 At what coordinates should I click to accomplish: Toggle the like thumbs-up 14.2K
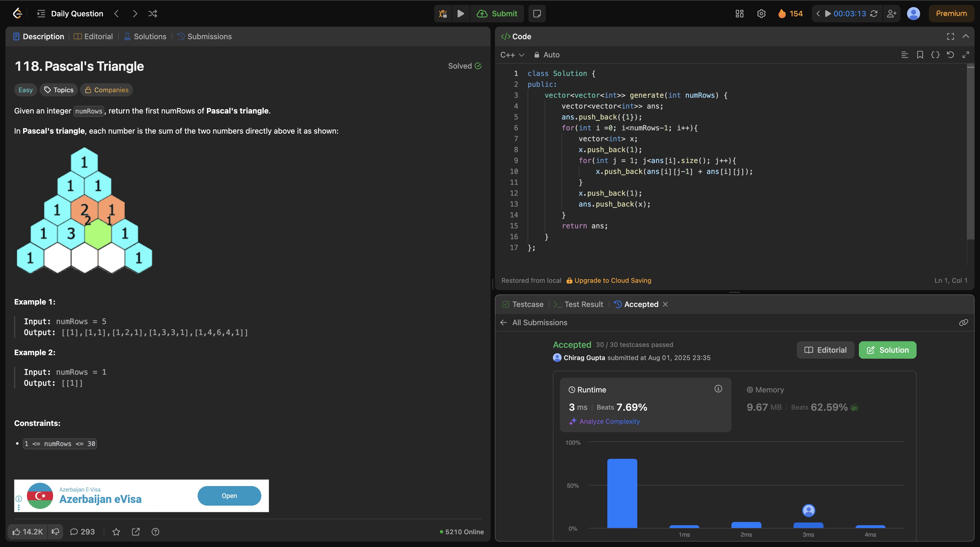coord(27,532)
